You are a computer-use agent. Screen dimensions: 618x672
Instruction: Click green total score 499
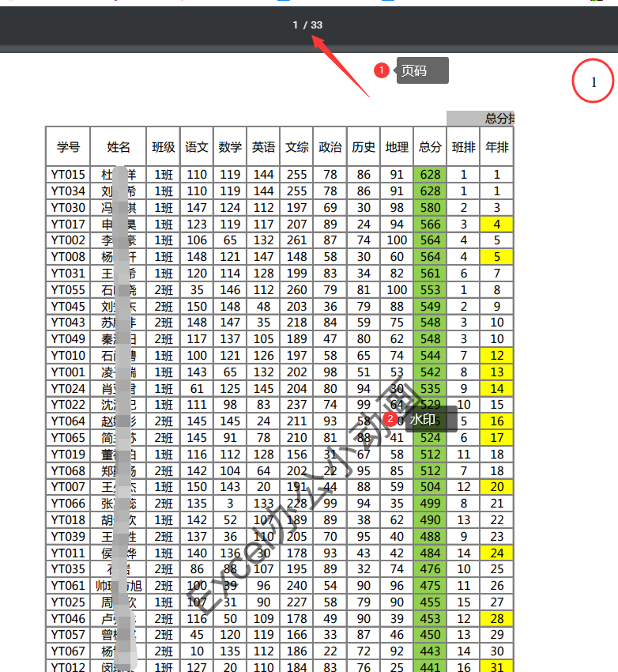pos(430,504)
